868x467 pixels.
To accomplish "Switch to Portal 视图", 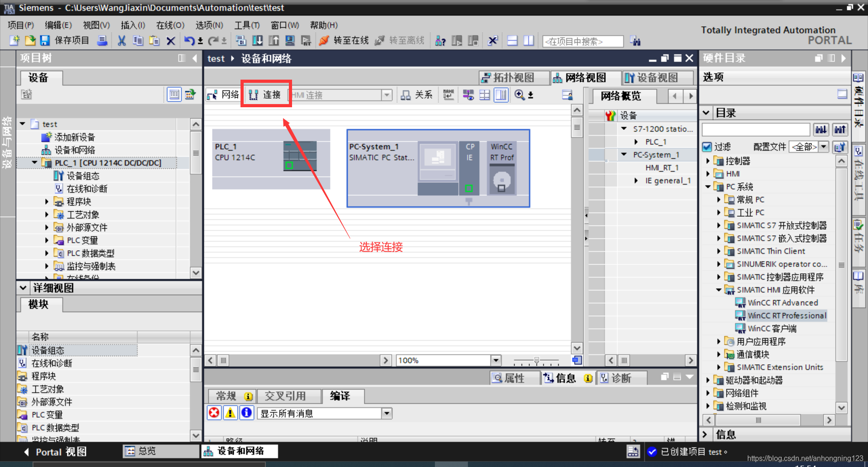I will click(55, 452).
